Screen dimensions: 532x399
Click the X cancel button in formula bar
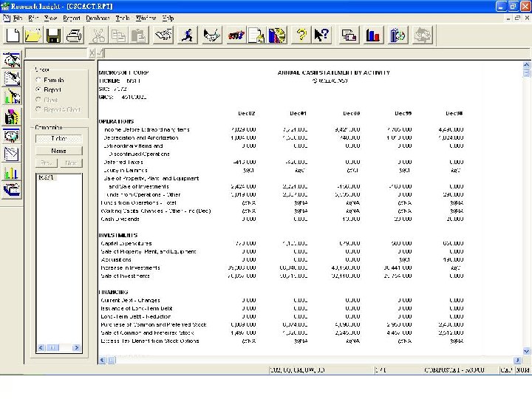(92, 53)
